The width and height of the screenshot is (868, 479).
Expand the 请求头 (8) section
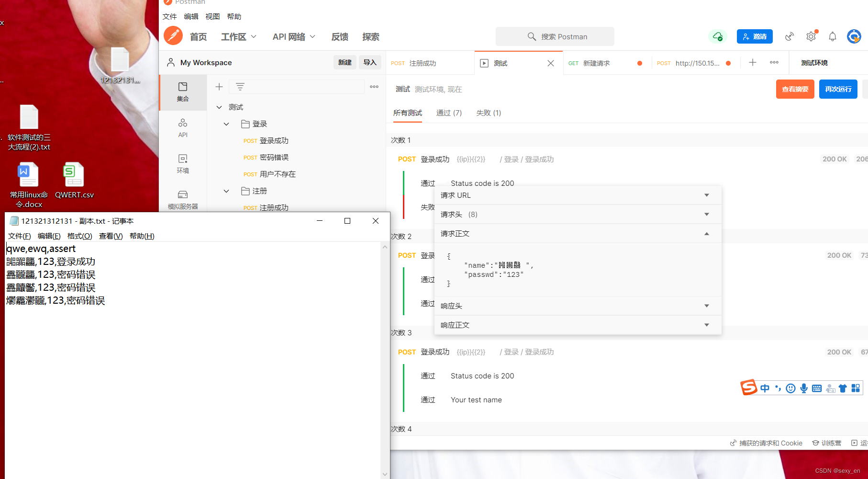click(578, 215)
